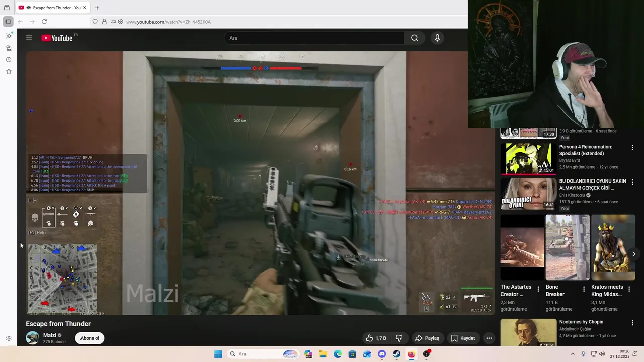Open the Malzi channel name link

click(x=50, y=335)
